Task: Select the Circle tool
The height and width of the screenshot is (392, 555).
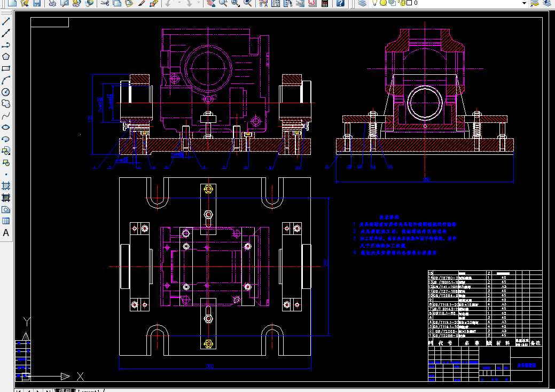Action: (x=6, y=92)
